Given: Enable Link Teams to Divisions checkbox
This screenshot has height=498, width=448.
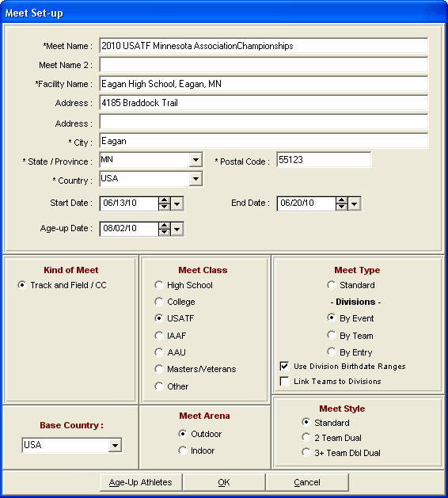Looking at the screenshot, I should click(x=284, y=381).
